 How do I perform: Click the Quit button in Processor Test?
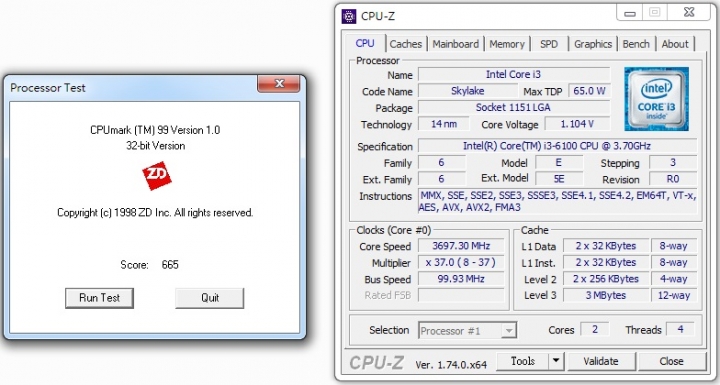209,298
